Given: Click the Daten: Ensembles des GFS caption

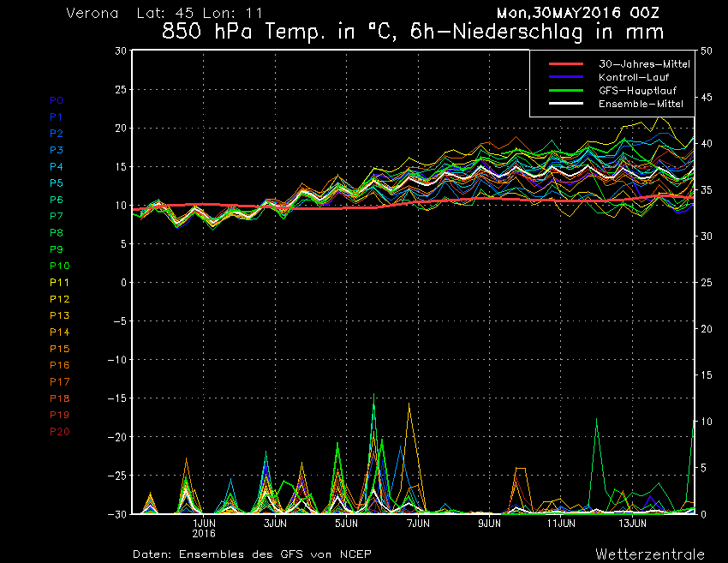Looking at the screenshot, I should coord(252,554).
